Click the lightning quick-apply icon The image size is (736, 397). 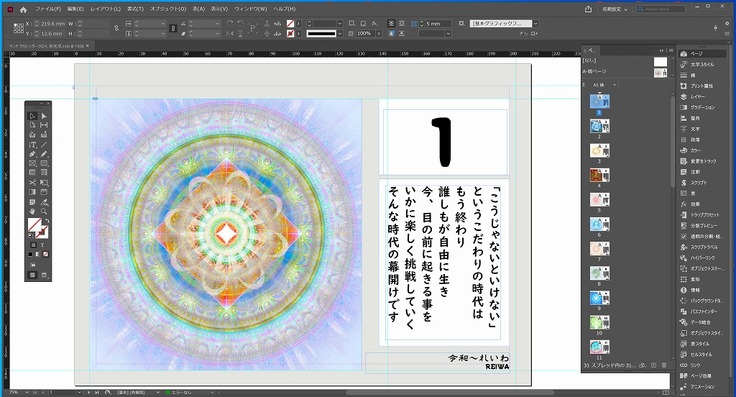[x=715, y=28]
